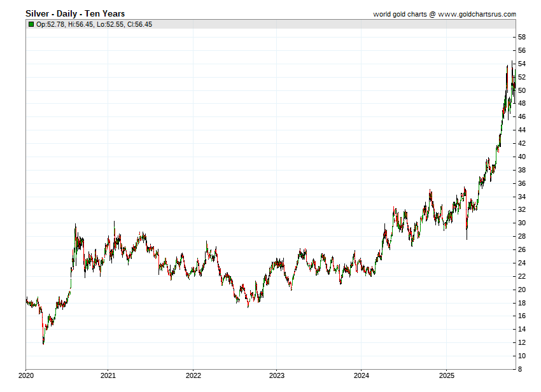Click the 48 price axis label
The width and height of the screenshot is (541, 392).
pyautogui.click(x=522, y=103)
